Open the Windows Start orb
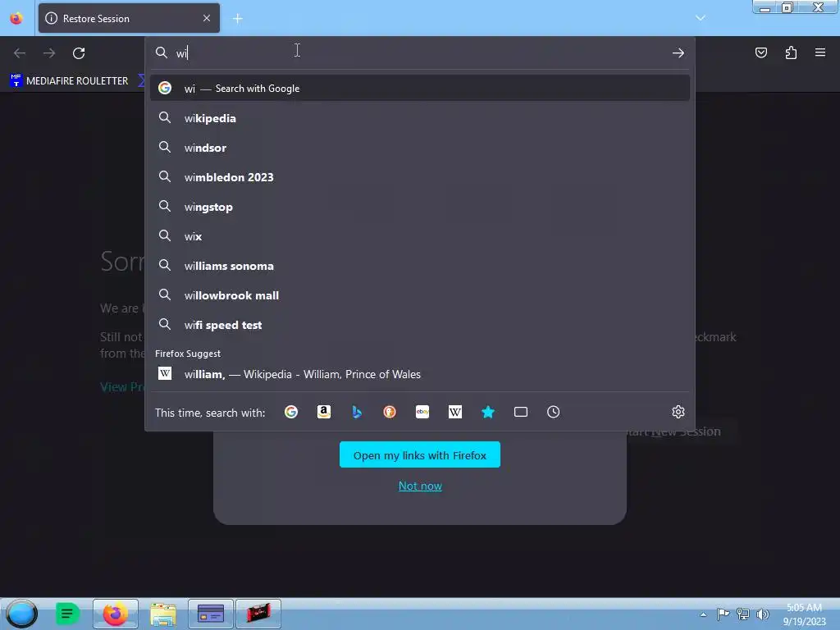This screenshot has width=840, height=630. point(22,614)
